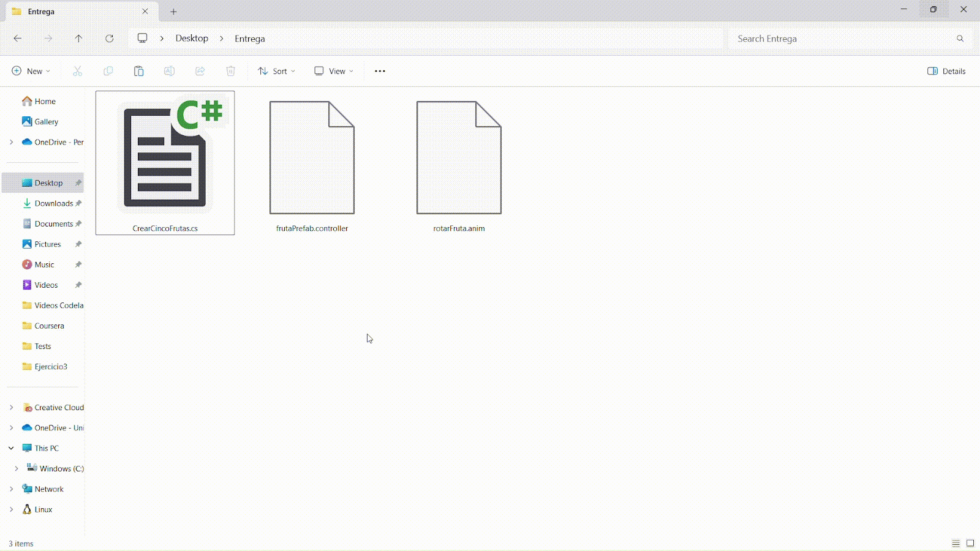Click Entrega in the breadcrumb path

250,39
